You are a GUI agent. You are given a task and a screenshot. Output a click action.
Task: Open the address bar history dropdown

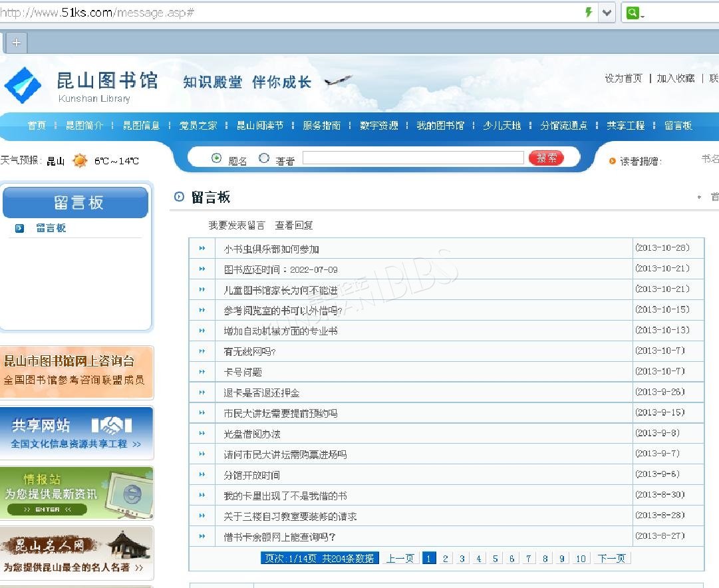point(607,13)
